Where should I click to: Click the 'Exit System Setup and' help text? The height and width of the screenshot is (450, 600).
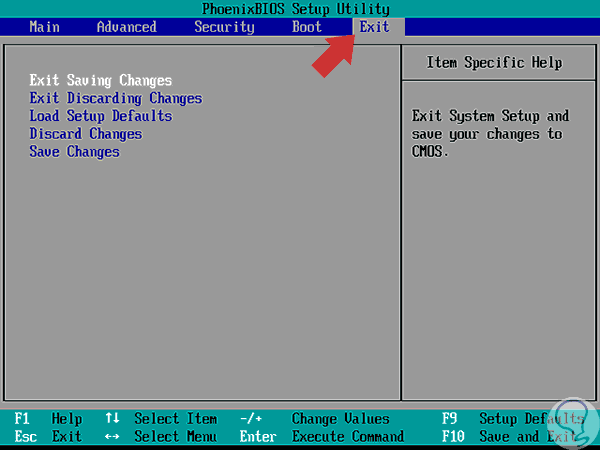491,116
